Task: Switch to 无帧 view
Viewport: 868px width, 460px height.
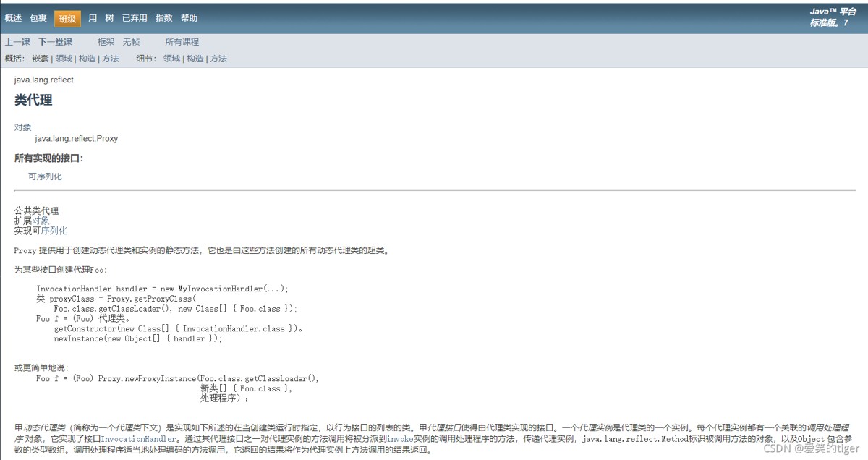Action: tap(132, 42)
